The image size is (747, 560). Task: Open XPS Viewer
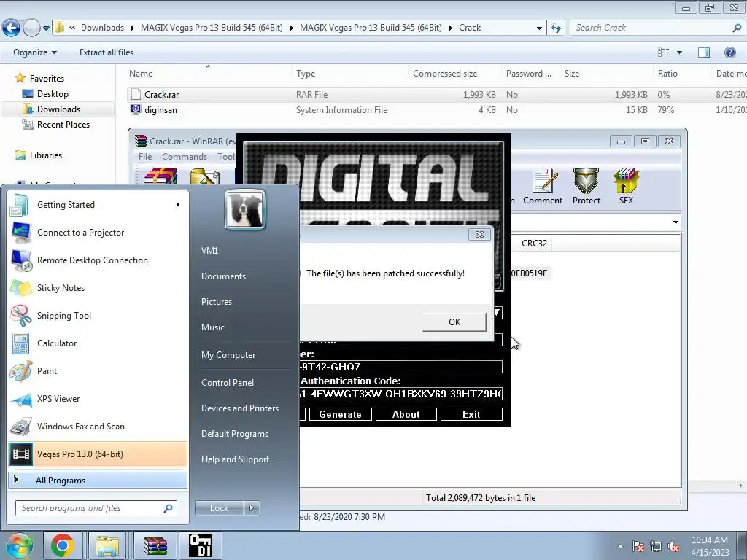click(x=98, y=399)
